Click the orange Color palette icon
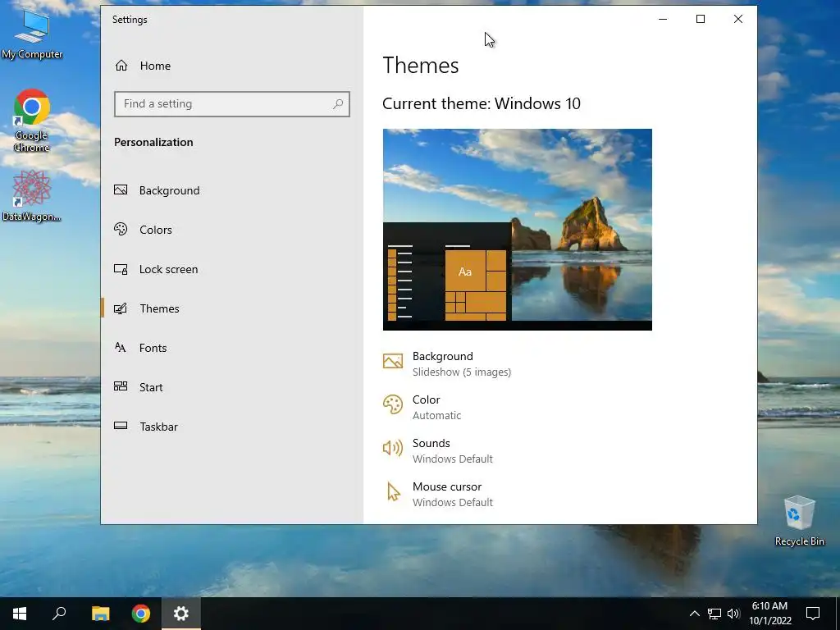 [393, 404]
